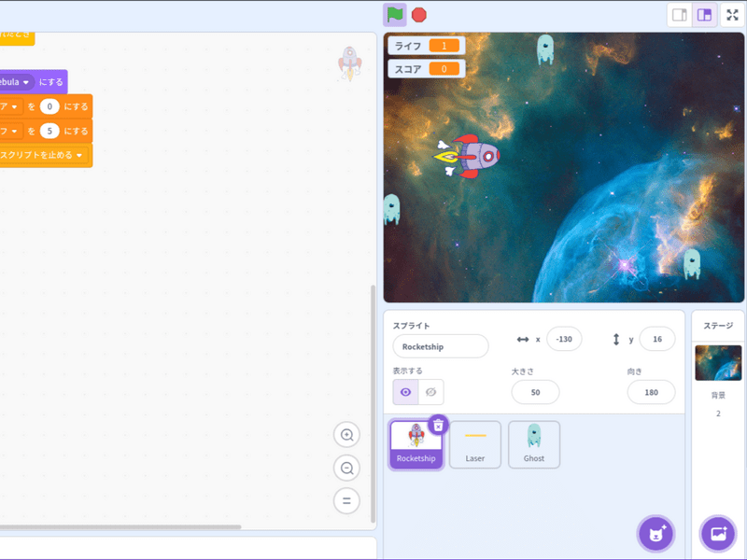This screenshot has width=747, height=560.
Task: Switch to the small stage layout
Action: coord(680,15)
